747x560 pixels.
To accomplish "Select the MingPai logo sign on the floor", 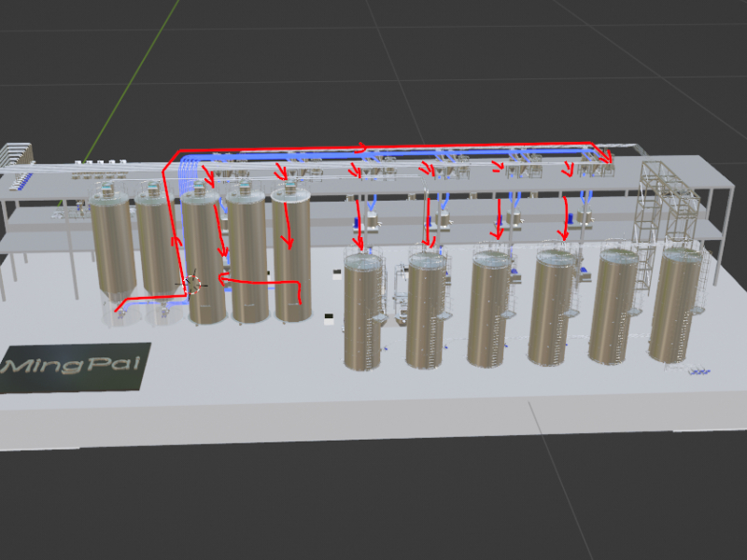I will point(75,367).
